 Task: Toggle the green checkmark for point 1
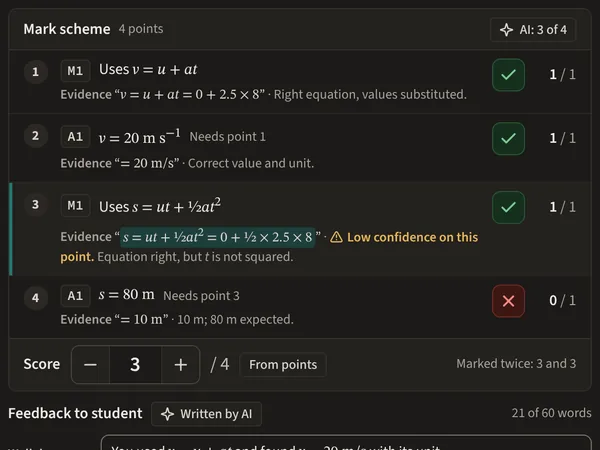click(508, 75)
